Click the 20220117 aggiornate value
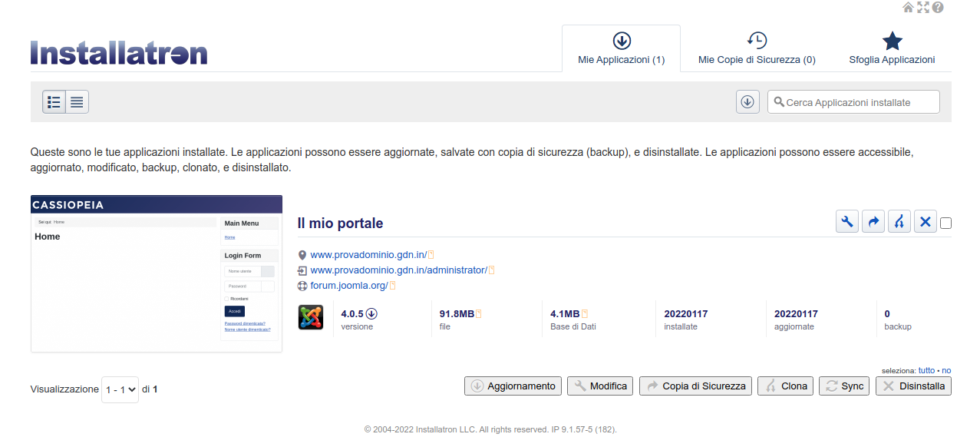980x447 pixels. 796,313
